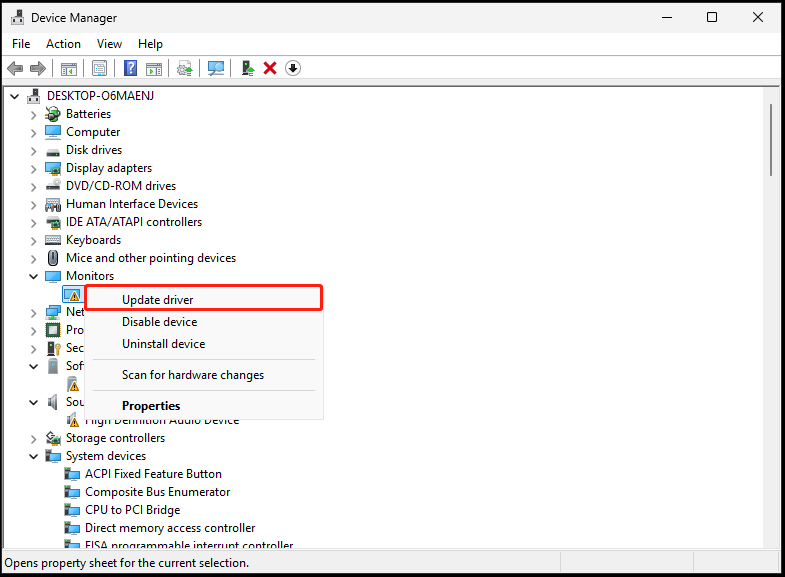Expand the Display adapters chevron
Image resolution: width=785 pixels, height=577 pixels.
tap(34, 169)
